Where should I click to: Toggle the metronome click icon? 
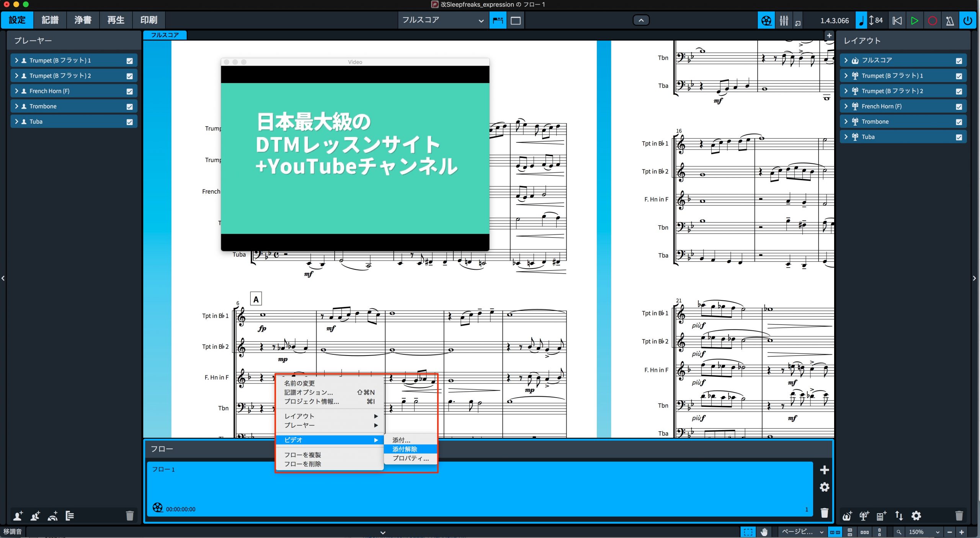click(x=950, y=20)
